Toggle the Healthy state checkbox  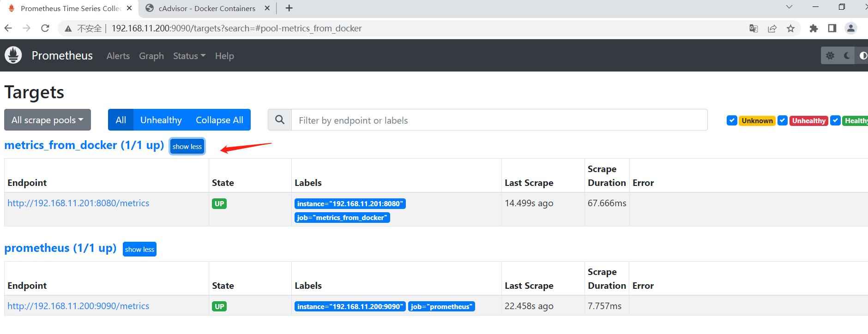[x=835, y=120]
